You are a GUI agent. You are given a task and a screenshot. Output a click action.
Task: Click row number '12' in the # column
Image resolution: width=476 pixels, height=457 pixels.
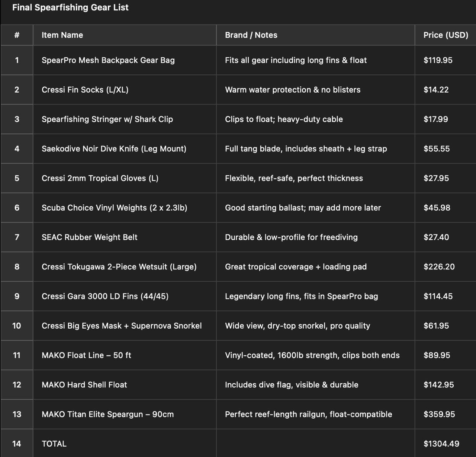point(17,385)
